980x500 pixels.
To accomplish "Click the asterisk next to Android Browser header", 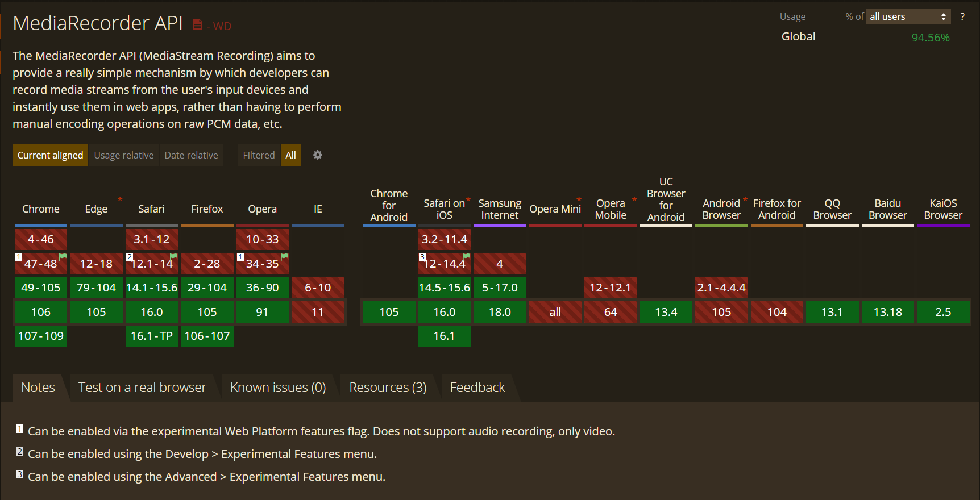I will coord(745,199).
